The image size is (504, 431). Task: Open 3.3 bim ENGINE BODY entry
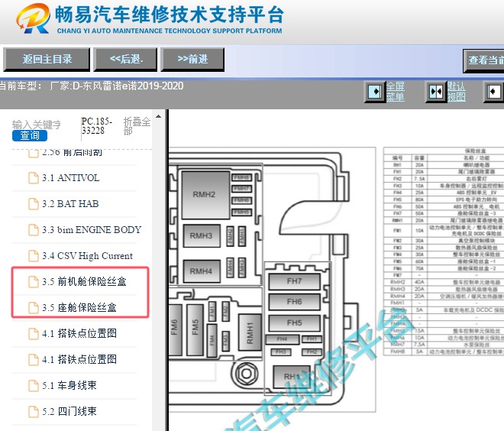click(x=92, y=230)
